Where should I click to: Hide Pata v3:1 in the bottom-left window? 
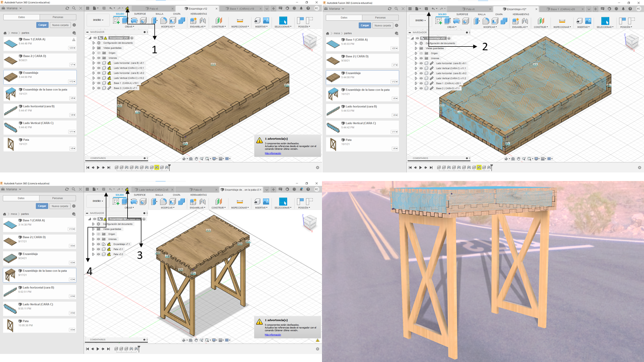[98, 249]
